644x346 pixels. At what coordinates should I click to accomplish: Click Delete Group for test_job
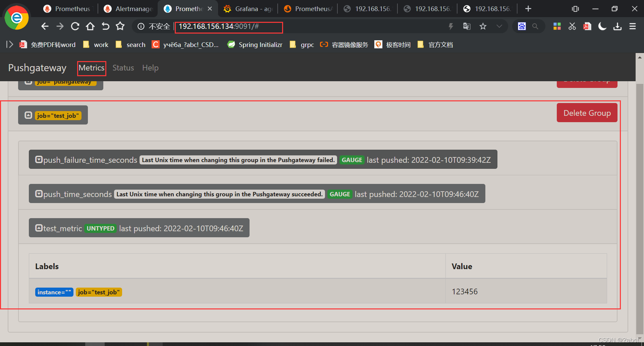point(587,113)
